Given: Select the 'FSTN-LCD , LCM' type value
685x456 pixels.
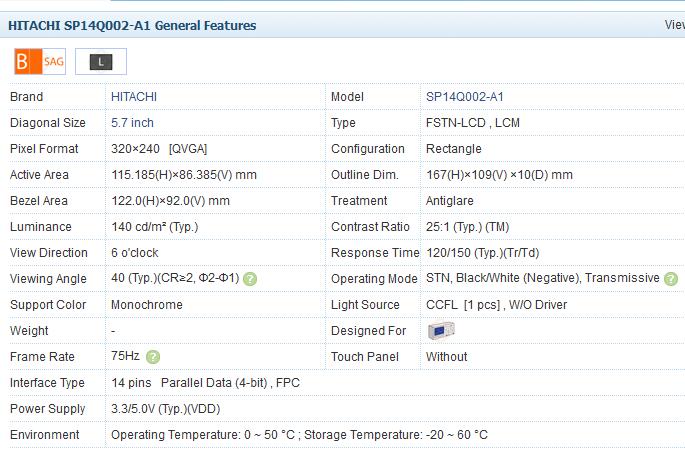Looking at the screenshot, I should point(473,123).
